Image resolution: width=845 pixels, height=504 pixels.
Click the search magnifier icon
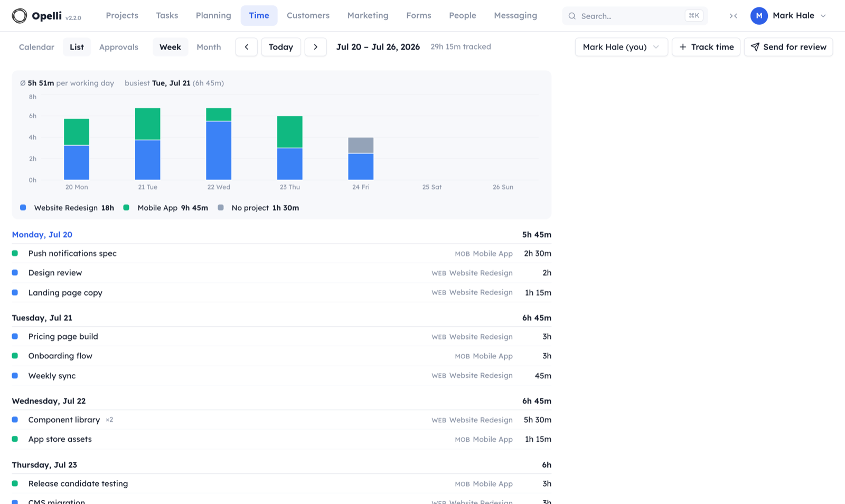pyautogui.click(x=572, y=16)
